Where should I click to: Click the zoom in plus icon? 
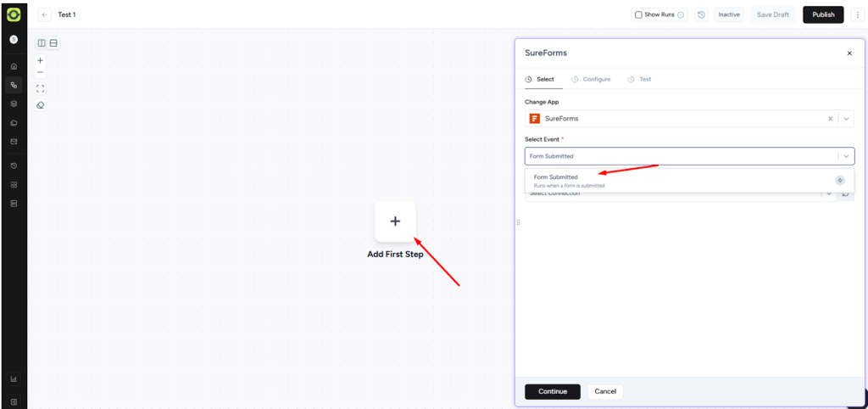pyautogui.click(x=40, y=60)
